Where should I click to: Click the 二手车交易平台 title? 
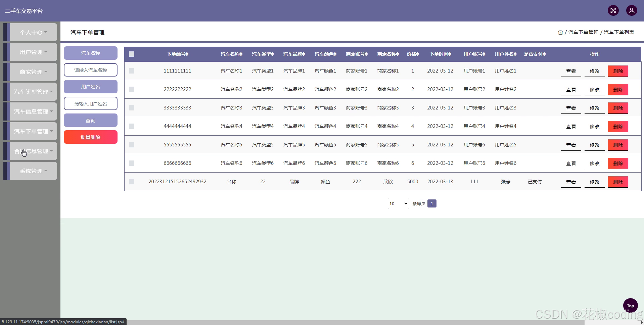tap(24, 11)
